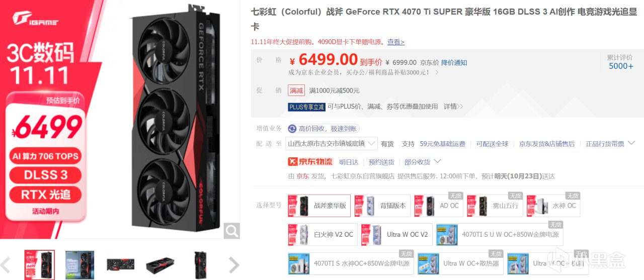Show previous thumbnails with left arrow
This screenshot has width=644, height=280.
pos(6,264)
